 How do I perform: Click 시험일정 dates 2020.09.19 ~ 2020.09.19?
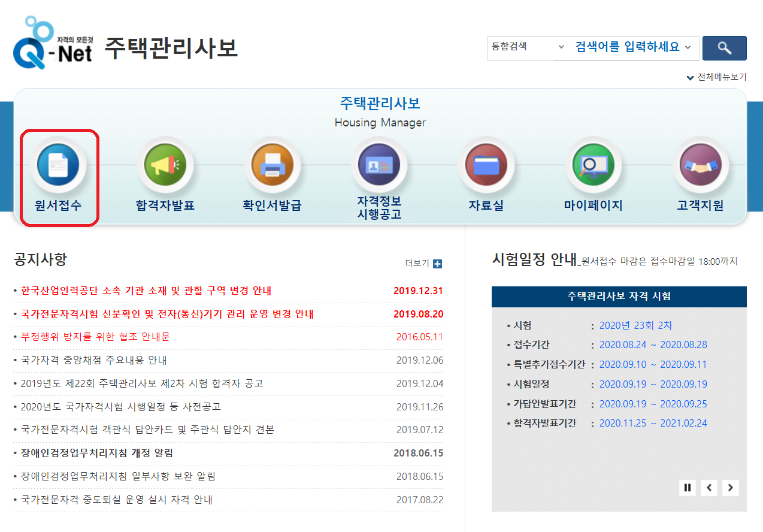[653, 384]
